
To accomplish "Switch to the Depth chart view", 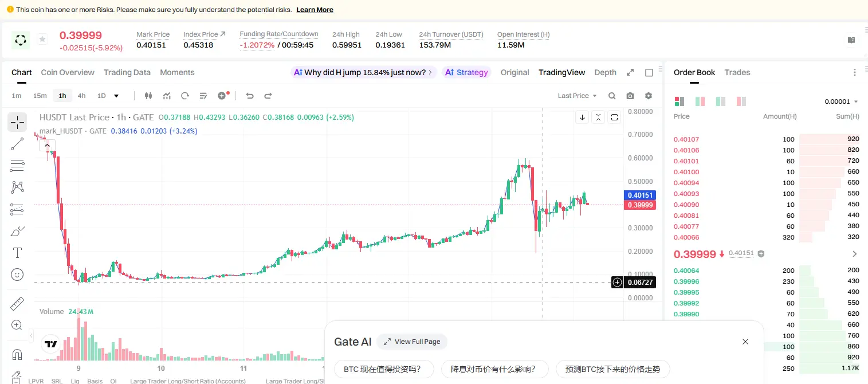I will pos(605,72).
